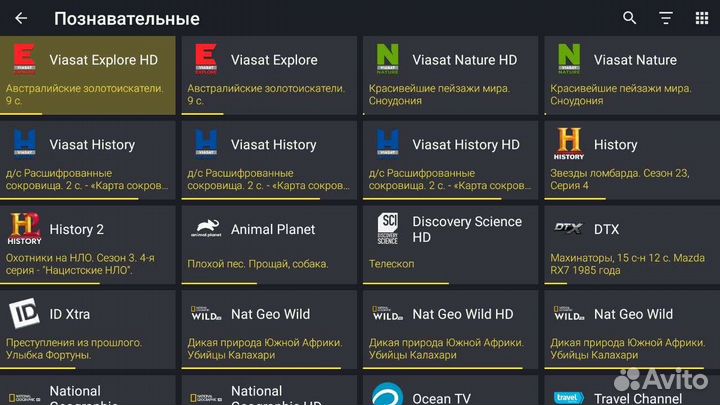Viewport: 720px width, 405px height.
Task: Click the DTX channel logo
Action: (x=568, y=228)
